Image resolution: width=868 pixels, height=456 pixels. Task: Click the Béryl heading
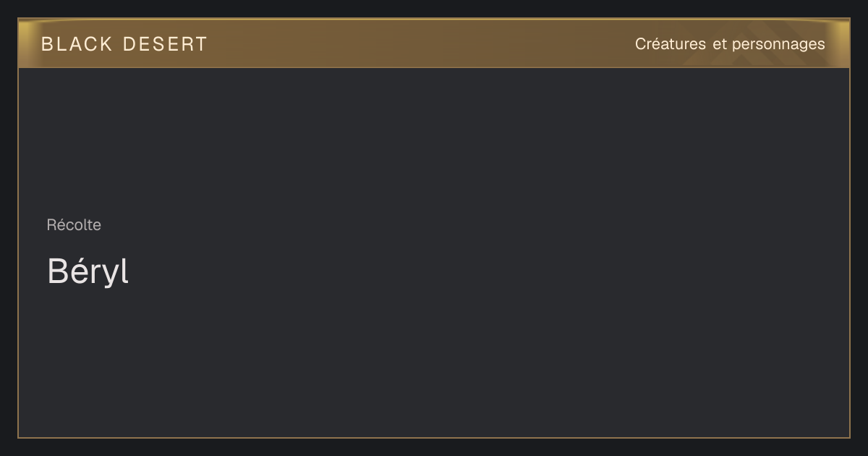88,271
